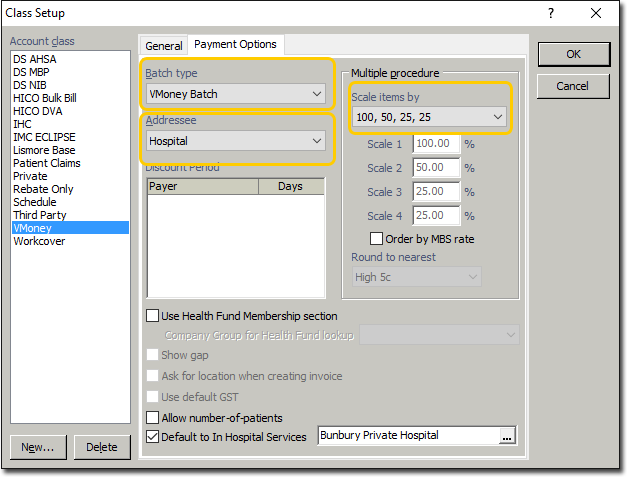Click the Cancel button
The width and height of the screenshot is (627, 477).
(573, 87)
